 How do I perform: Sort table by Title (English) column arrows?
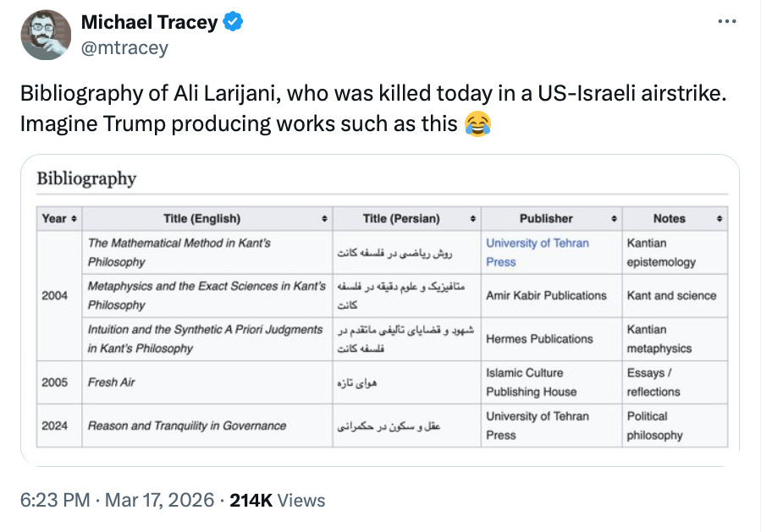tap(324, 218)
